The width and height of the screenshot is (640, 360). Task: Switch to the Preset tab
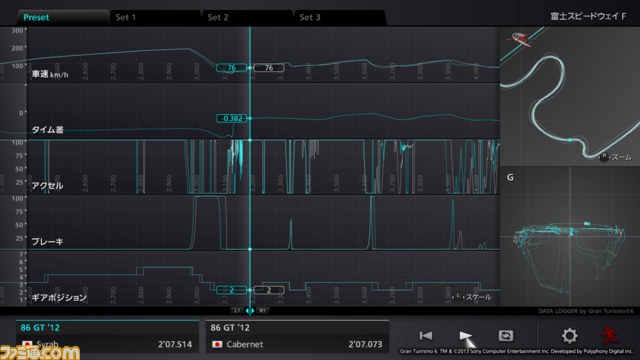coord(63,18)
